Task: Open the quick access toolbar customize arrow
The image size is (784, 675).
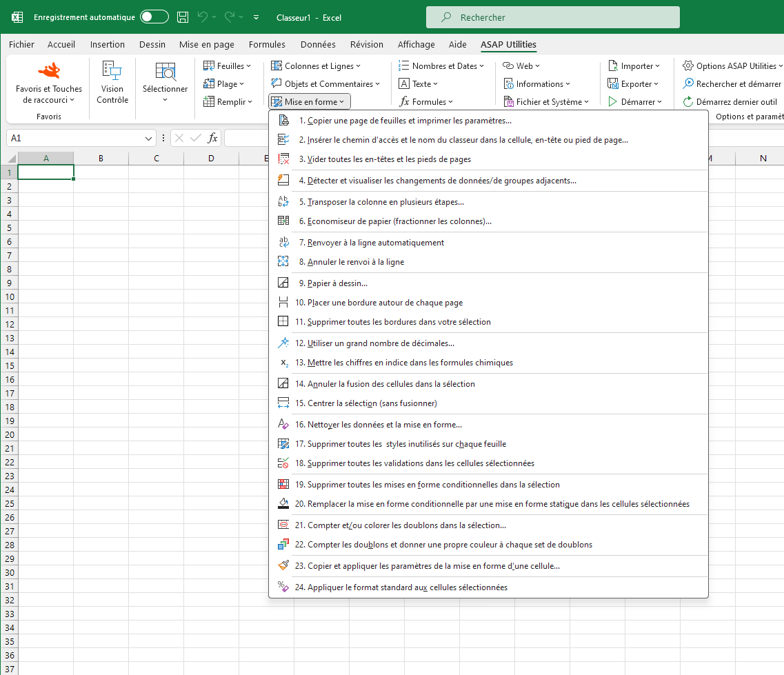Action: (x=256, y=17)
